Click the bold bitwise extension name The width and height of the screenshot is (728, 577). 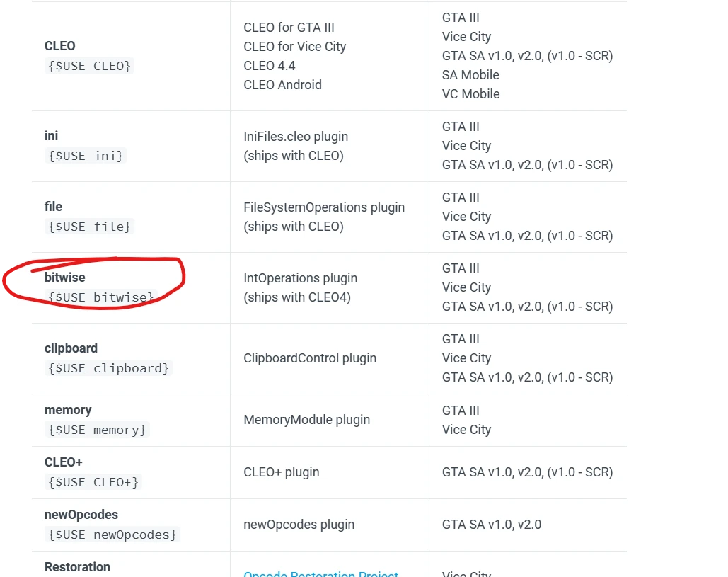point(64,278)
